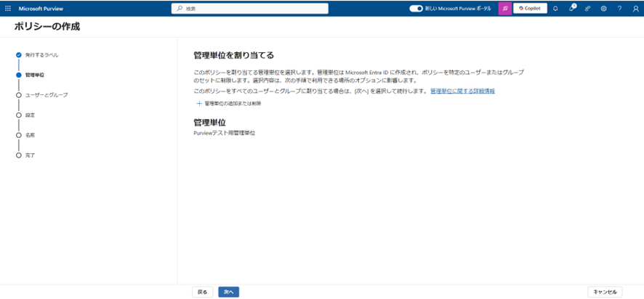Viewport: 644px width, 299px height.
Task: Open the 管理単位に関する詳細情報 link
Action: pyautogui.click(x=462, y=91)
